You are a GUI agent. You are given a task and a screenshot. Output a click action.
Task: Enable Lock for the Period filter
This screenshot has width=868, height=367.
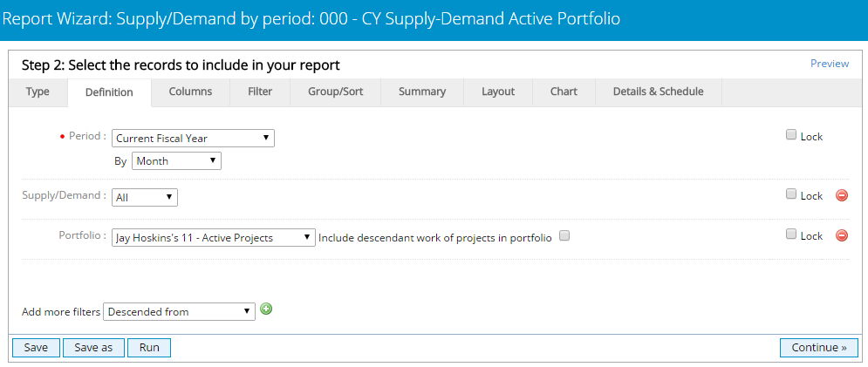pos(790,135)
